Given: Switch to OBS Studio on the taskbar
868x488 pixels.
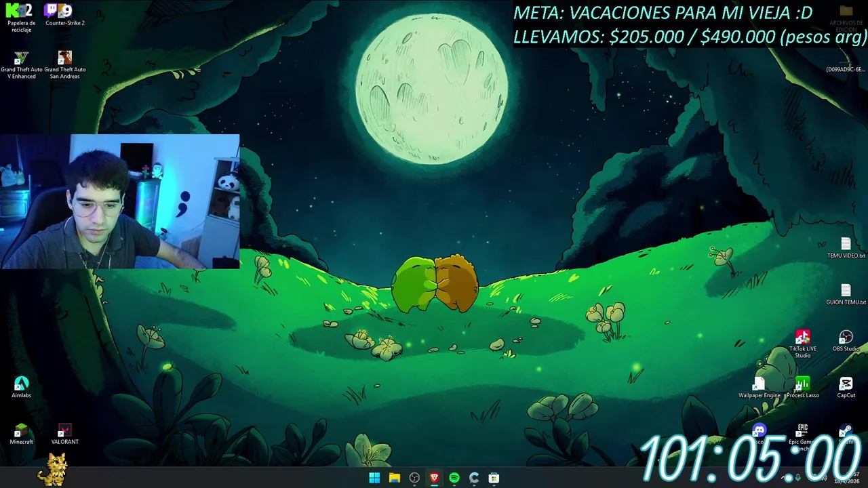Looking at the screenshot, I should [x=414, y=478].
